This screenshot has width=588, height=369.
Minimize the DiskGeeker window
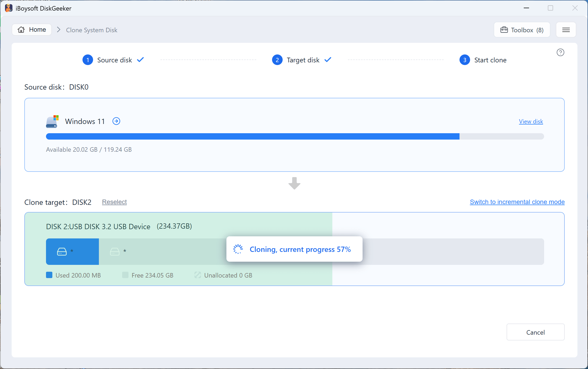tap(526, 8)
